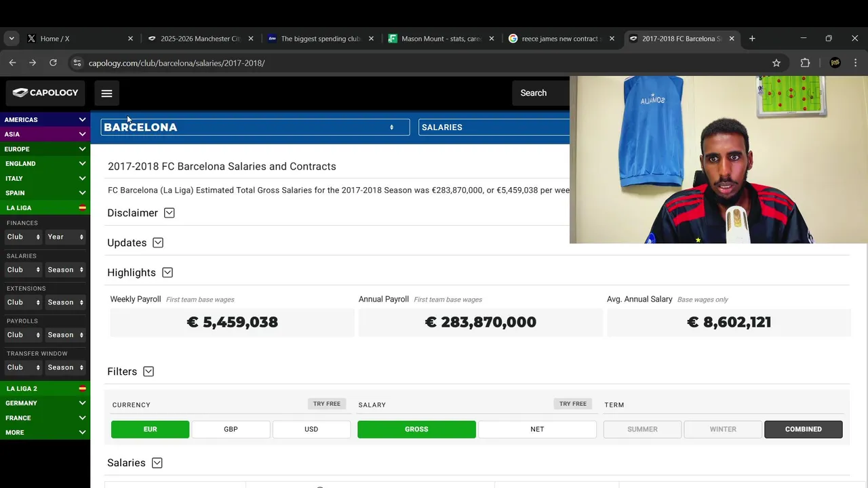Screen dimensions: 868x488
Task: Open a new browser tab
Action: (x=752, y=39)
